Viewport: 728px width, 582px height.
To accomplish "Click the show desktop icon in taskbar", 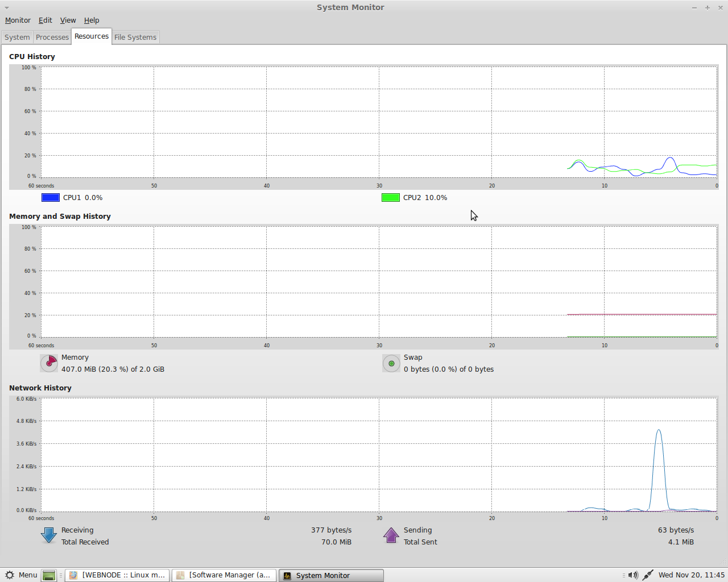I will coord(49,576).
